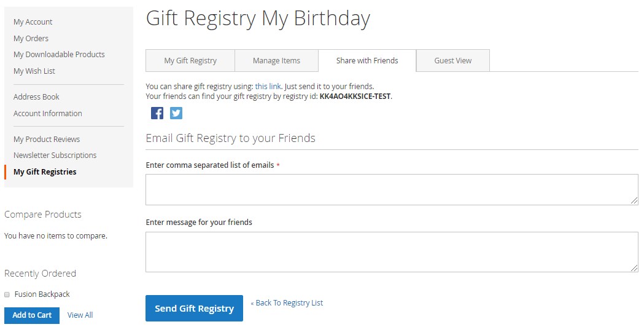
Task: Open the Address Book page
Action: (x=37, y=97)
